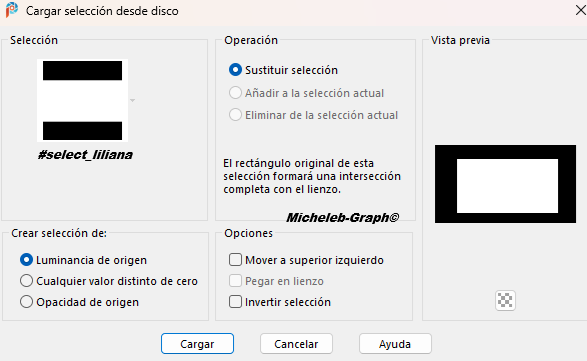
Task: Click the Vista previa preview image
Action: click(x=505, y=184)
